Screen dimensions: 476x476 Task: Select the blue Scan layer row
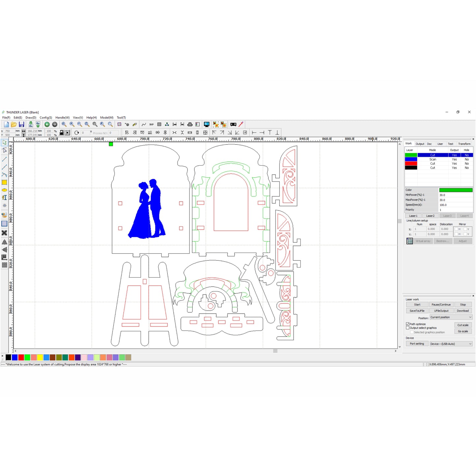[433, 159]
